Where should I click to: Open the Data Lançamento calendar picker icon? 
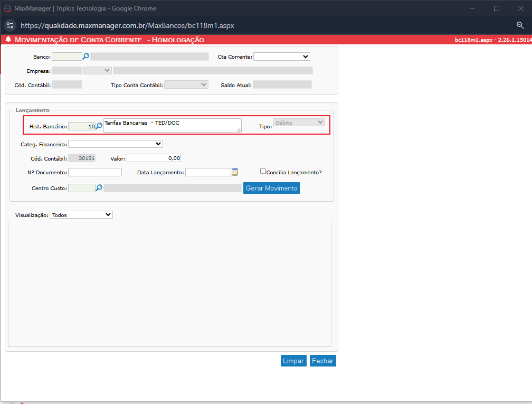tap(234, 172)
